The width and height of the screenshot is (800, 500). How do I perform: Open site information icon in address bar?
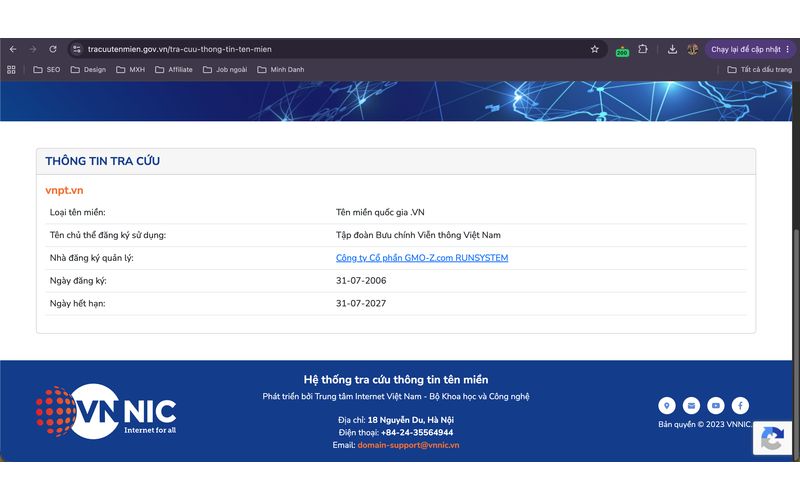pos(77,49)
